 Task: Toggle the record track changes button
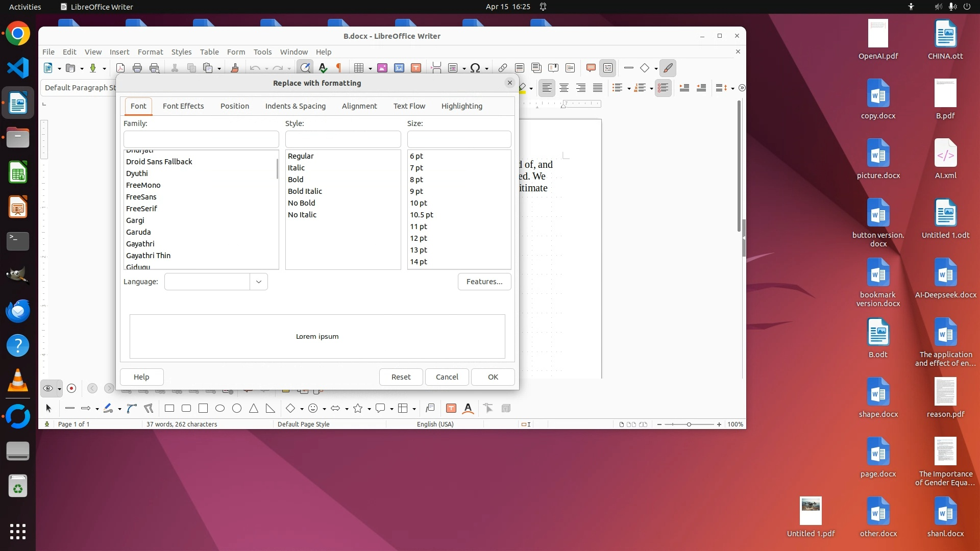coord(71,388)
